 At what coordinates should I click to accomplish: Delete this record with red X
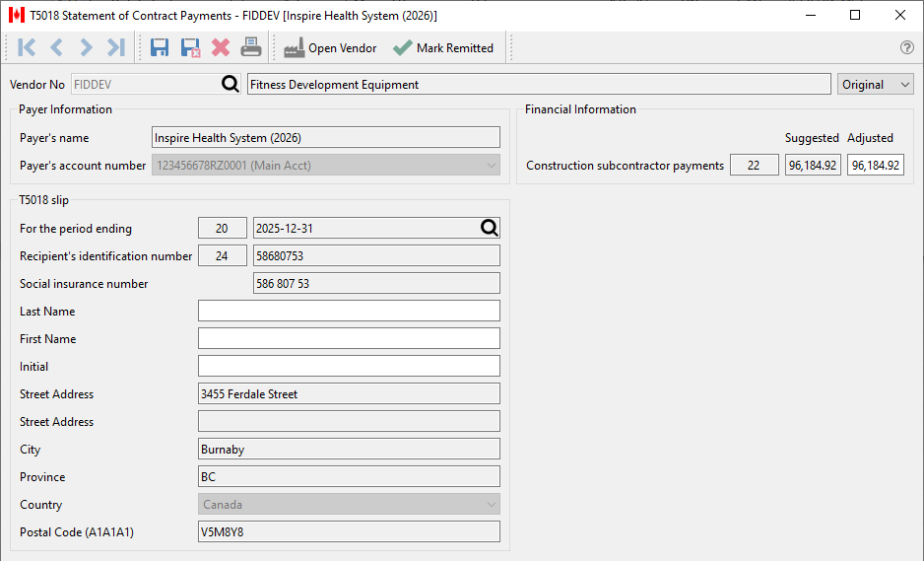coord(221,47)
